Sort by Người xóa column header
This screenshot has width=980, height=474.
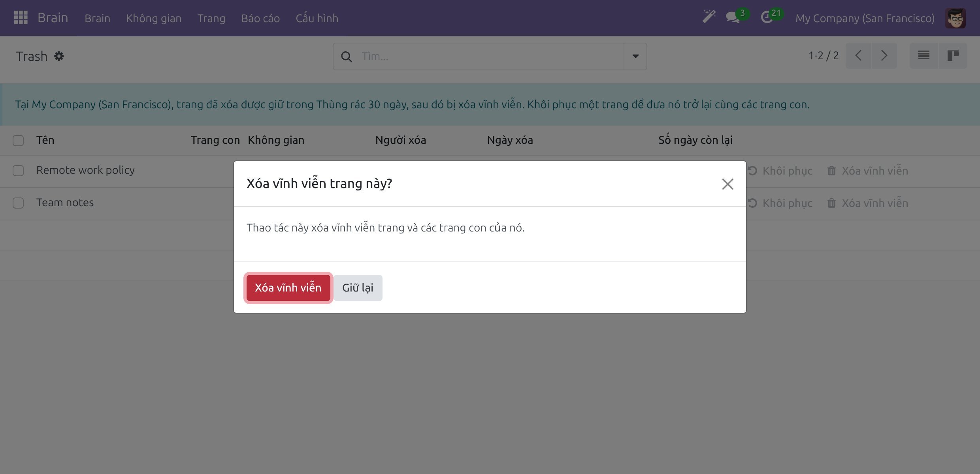pyautogui.click(x=400, y=140)
